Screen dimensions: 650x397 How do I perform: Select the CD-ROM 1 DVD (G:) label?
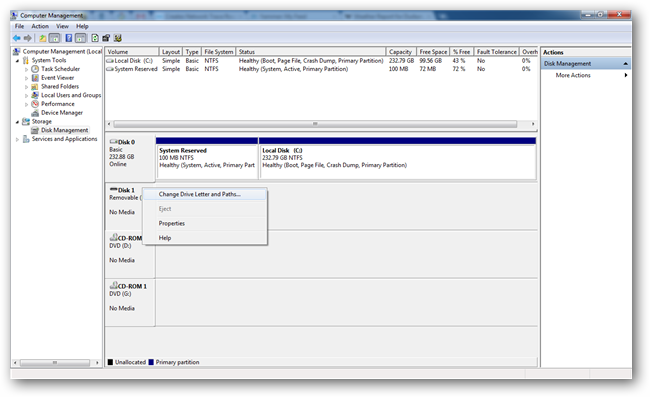coord(120,294)
